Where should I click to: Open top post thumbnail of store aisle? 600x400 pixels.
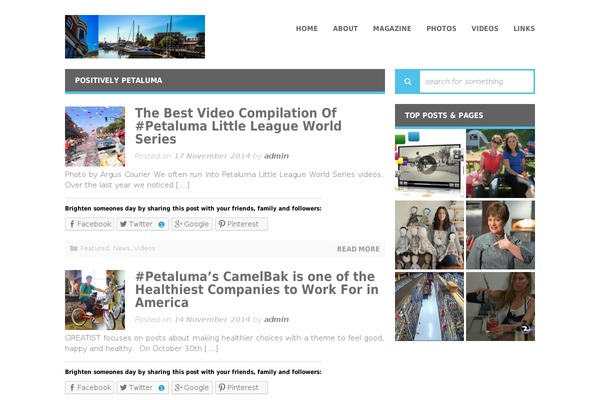pyautogui.click(x=429, y=307)
